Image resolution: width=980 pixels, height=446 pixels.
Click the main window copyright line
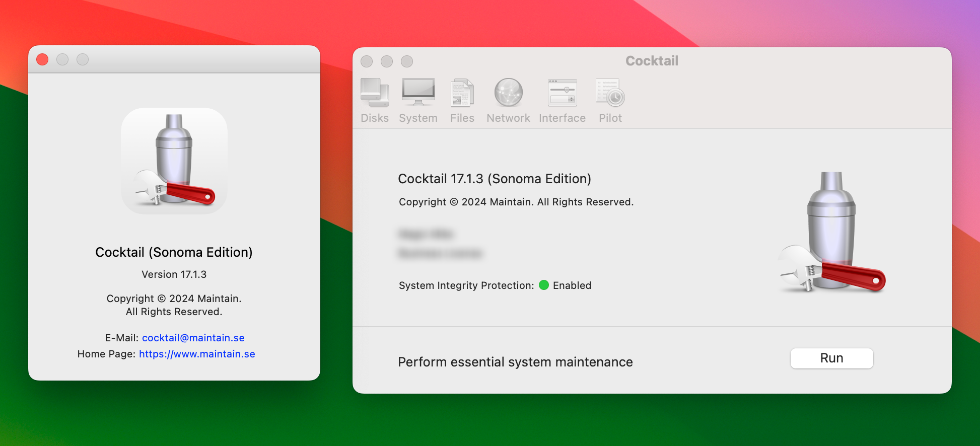tap(516, 202)
